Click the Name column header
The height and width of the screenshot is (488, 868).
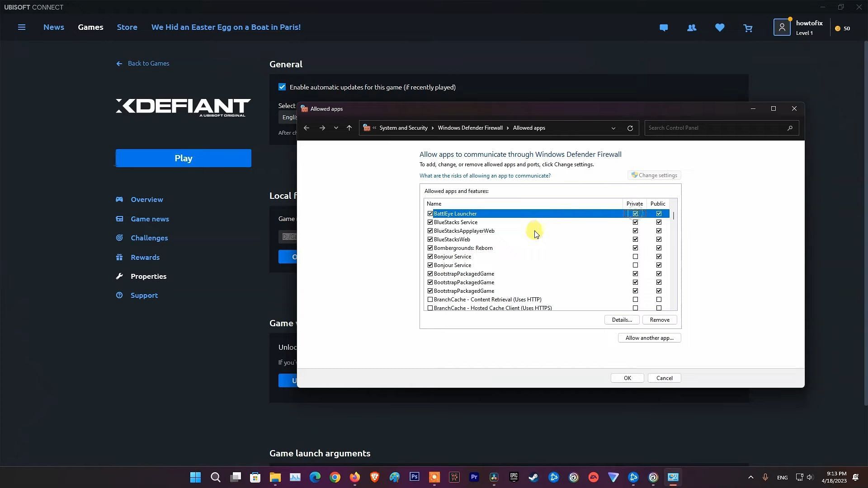pyautogui.click(x=523, y=204)
